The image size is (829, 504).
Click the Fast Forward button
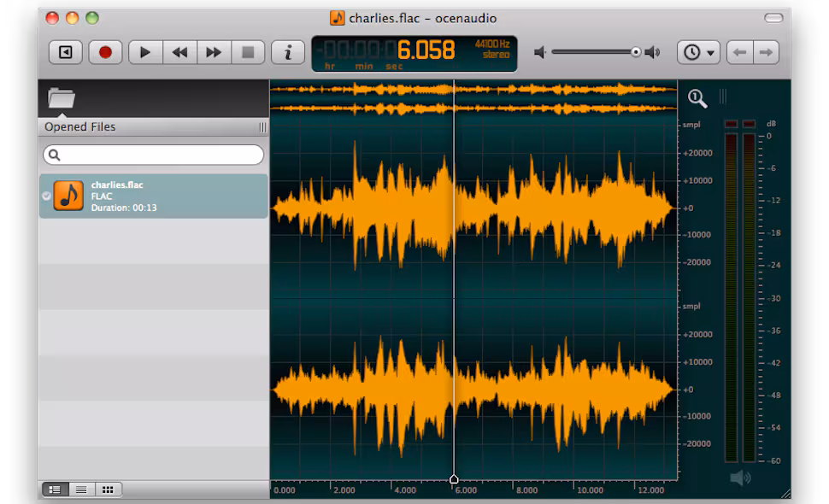click(x=214, y=52)
